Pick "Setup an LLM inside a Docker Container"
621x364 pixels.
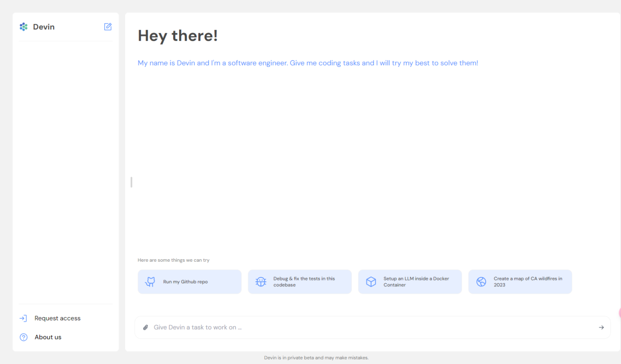(x=416, y=282)
